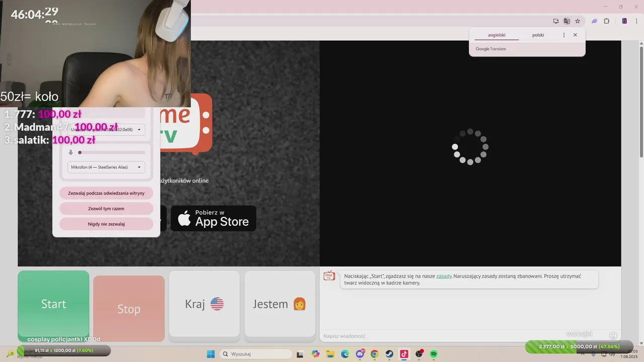The width and height of the screenshot is (644, 362).
Task: Open the video device dropdown in permission prompt
Action: [106, 130]
